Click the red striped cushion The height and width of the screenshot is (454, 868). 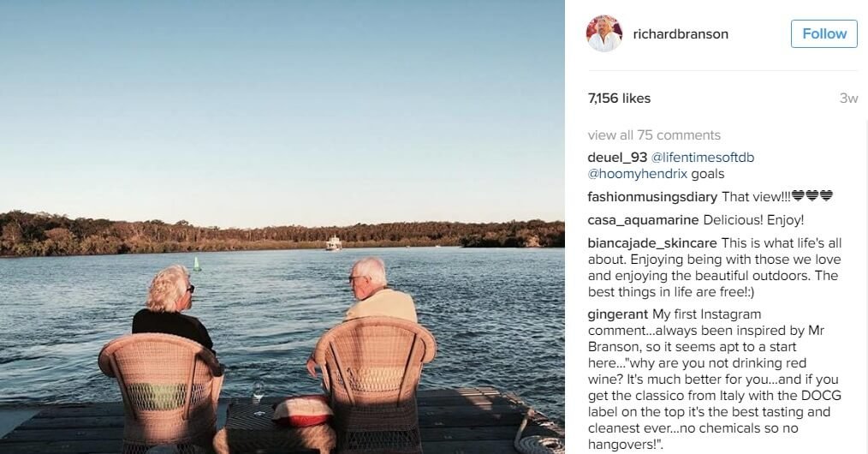click(302, 411)
